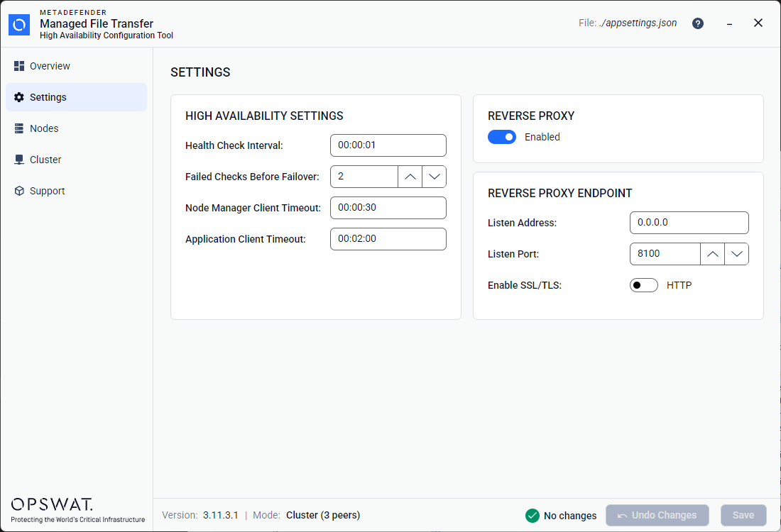Screen dimensions: 781x532
Task: Click the Listen Address input field
Action: tap(689, 223)
